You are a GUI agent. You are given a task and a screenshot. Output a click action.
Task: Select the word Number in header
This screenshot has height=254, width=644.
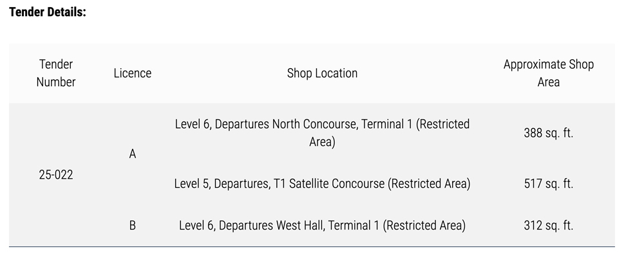point(56,82)
